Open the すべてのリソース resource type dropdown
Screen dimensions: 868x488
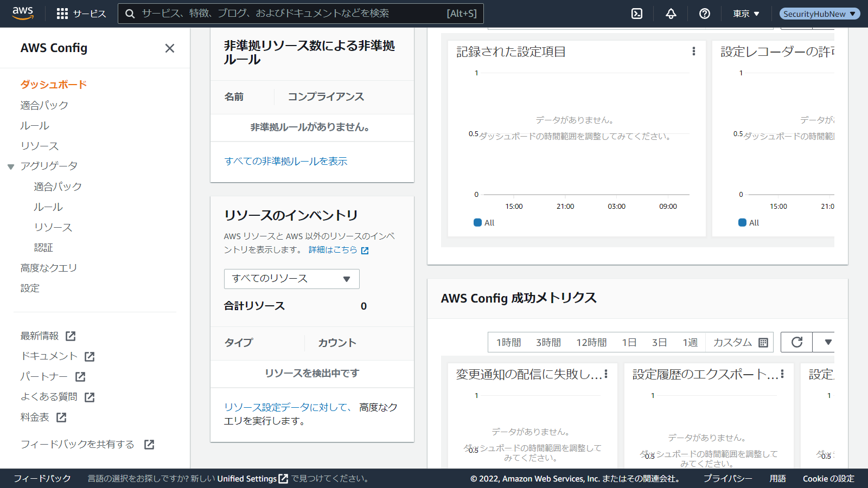pos(291,279)
